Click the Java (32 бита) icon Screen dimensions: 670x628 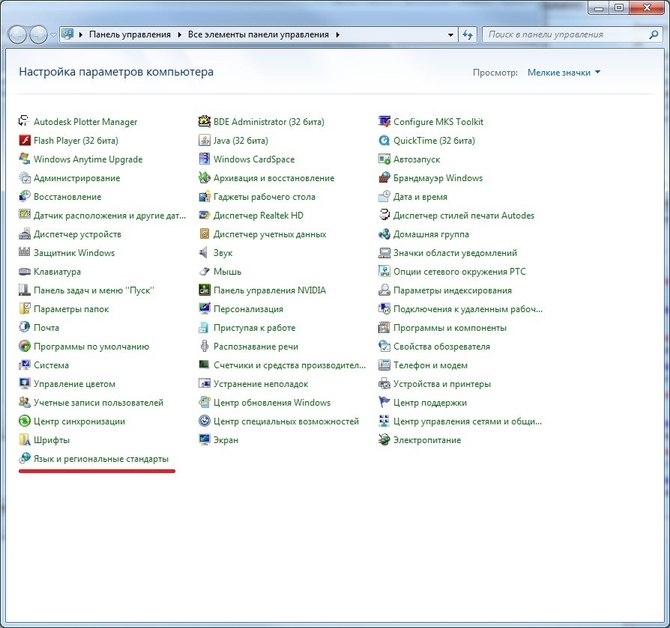click(x=205, y=141)
